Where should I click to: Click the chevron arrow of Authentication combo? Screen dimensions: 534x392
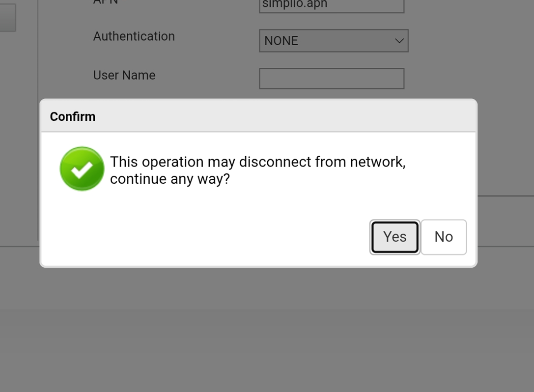[399, 41]
